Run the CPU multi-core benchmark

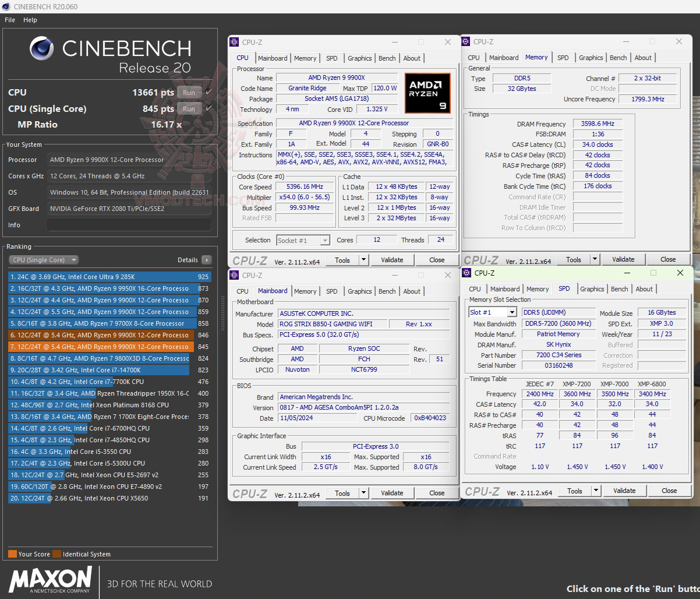pos(189,93)
